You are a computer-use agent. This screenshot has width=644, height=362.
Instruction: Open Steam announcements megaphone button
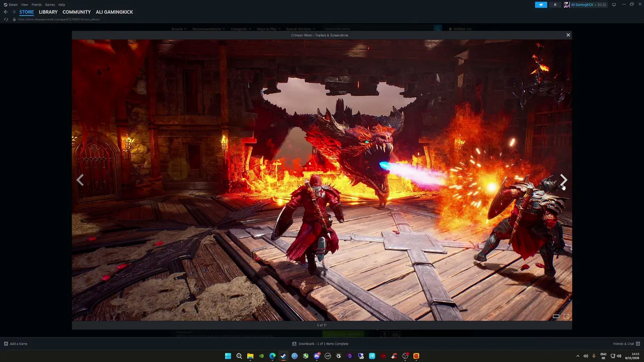tap(541, 5)
